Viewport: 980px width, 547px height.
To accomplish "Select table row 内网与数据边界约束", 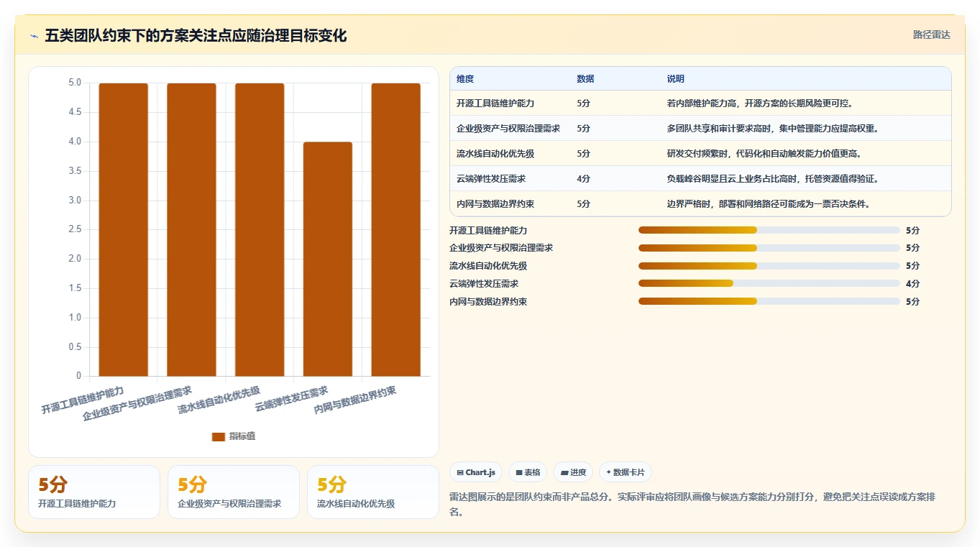I will coord(700,204).
